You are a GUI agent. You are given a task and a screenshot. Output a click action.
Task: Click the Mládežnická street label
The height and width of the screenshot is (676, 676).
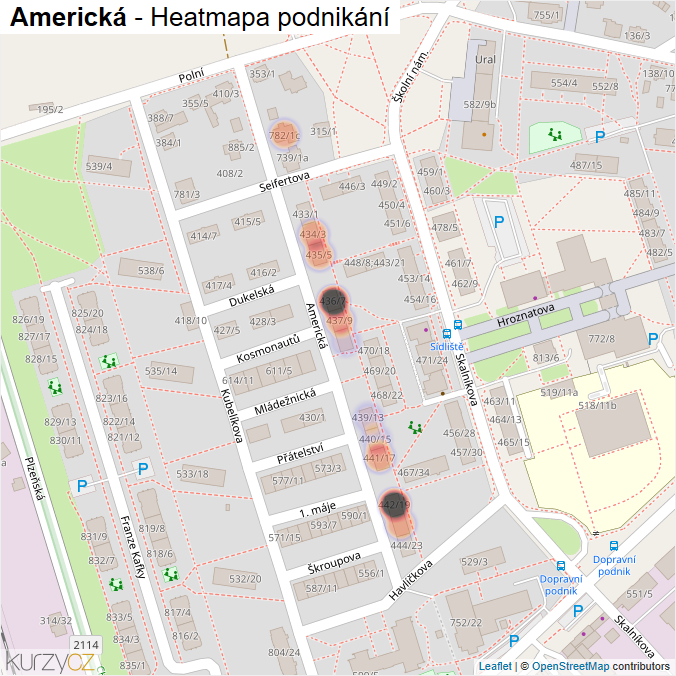coord(285,401)
